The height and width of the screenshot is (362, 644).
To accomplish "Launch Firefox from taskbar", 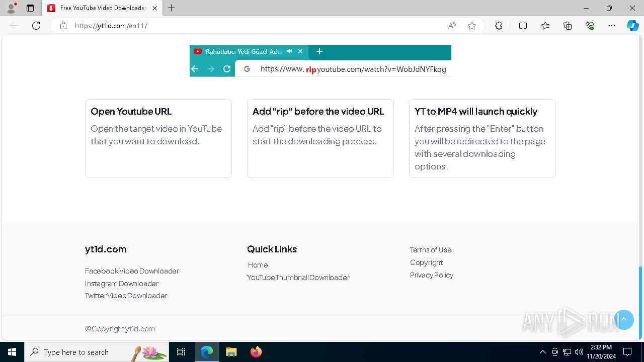I will click(x=256, y=352).
